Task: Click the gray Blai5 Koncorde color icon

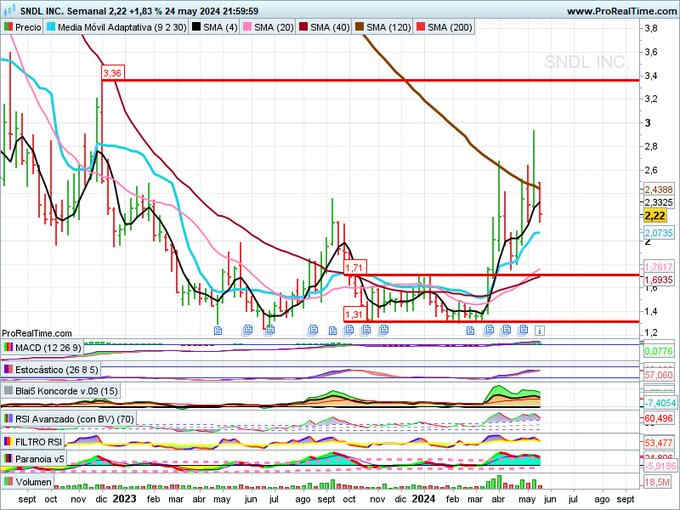Action: pos(8,391)
